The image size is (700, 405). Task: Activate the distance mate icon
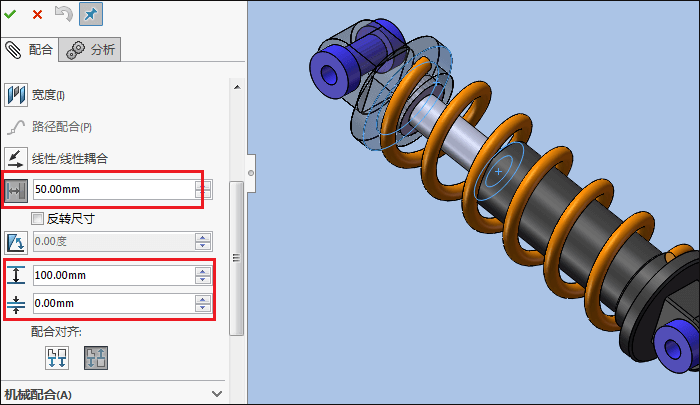point(16,191)
